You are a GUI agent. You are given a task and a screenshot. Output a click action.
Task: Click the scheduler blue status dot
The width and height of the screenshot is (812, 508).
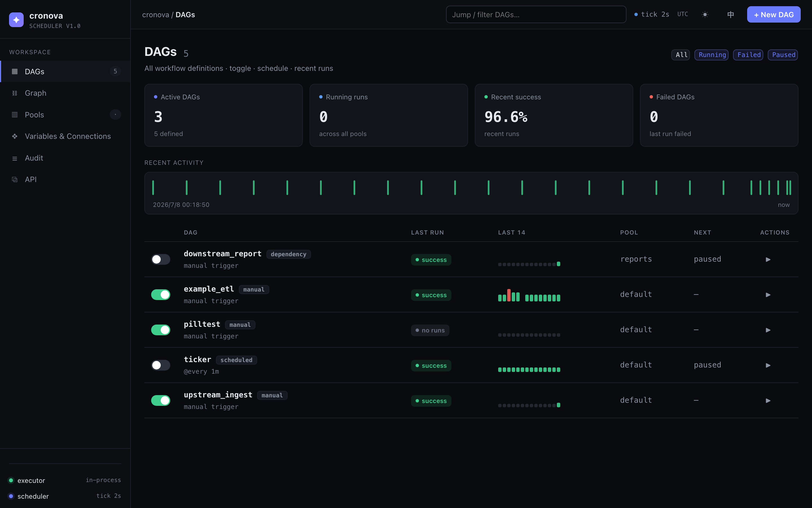point(11,496)
